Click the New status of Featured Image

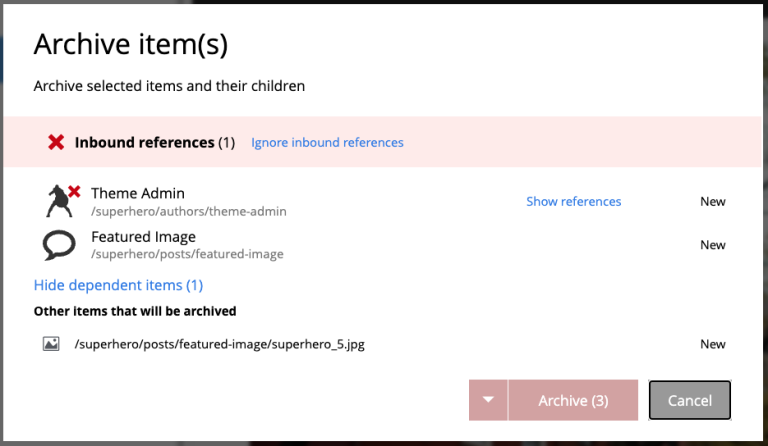713,245
